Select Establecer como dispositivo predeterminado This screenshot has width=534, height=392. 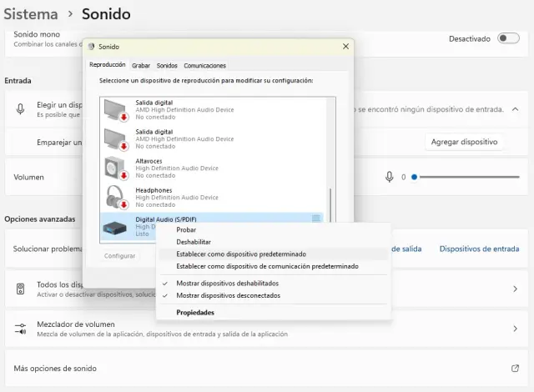(241, 254)
